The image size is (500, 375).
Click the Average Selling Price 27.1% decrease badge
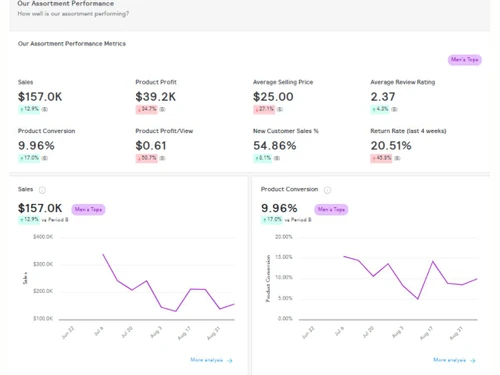pos(264,109)
